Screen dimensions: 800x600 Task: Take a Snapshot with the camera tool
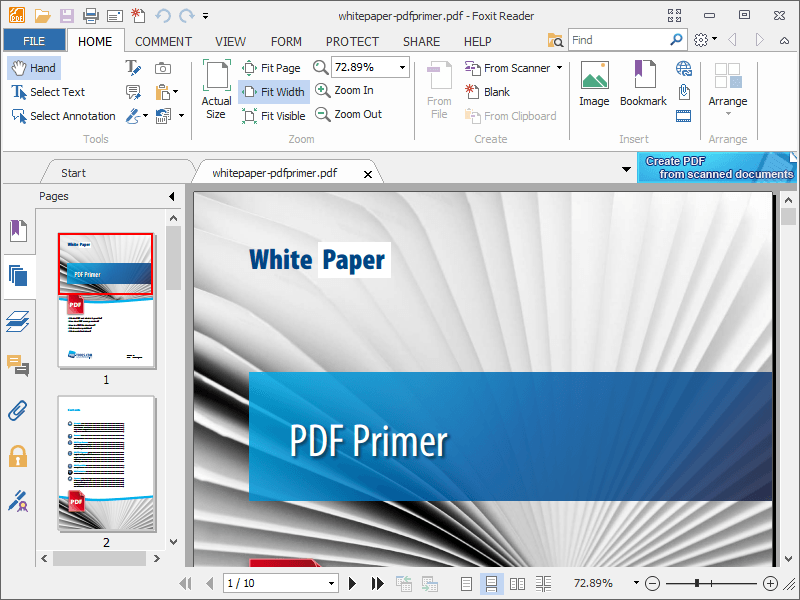pos(161,68)
